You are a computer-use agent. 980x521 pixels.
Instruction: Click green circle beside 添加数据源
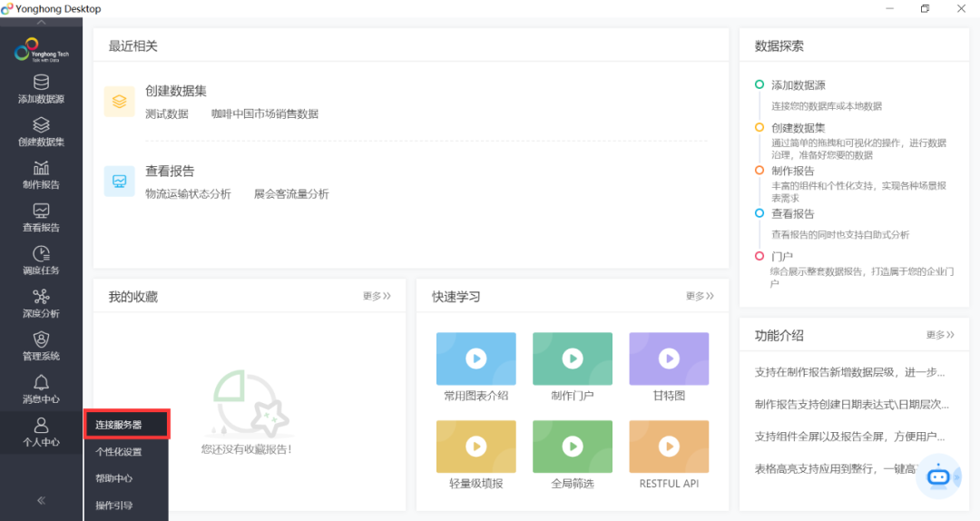point(759,84)
